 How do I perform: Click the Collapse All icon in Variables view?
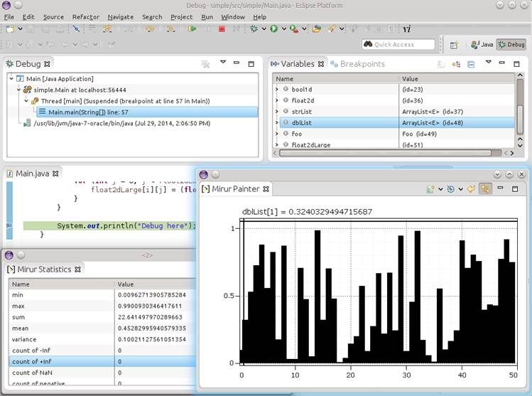[470, 64]
